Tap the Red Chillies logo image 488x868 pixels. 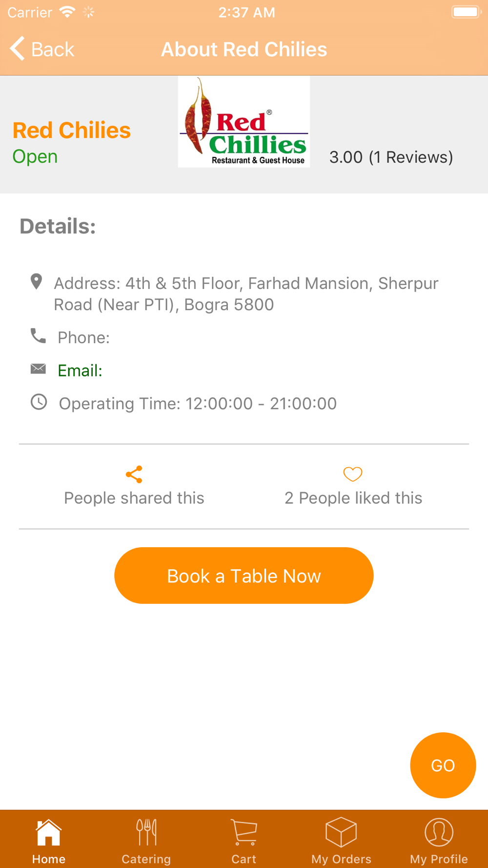(244, 122)
